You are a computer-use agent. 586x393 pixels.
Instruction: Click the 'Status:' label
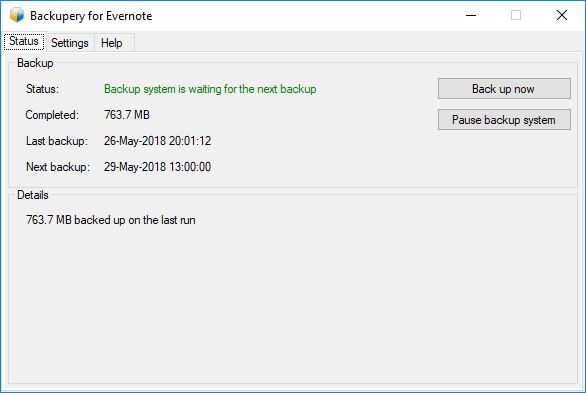[42, 89]
